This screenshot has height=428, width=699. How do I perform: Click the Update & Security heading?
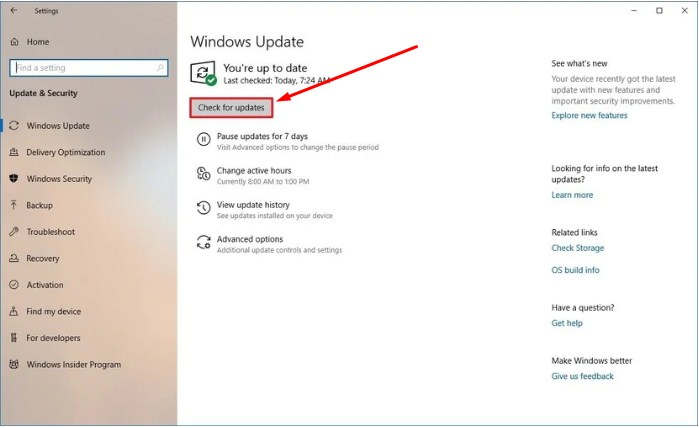pyautogui.click(x=43, y=93)
